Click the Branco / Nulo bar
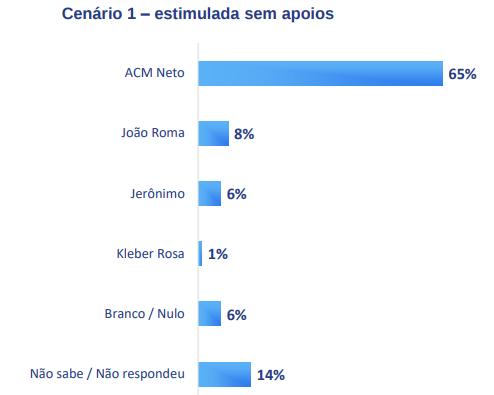Screen dimensions: 494x395 pyautogui.click(x=210, y=313)
